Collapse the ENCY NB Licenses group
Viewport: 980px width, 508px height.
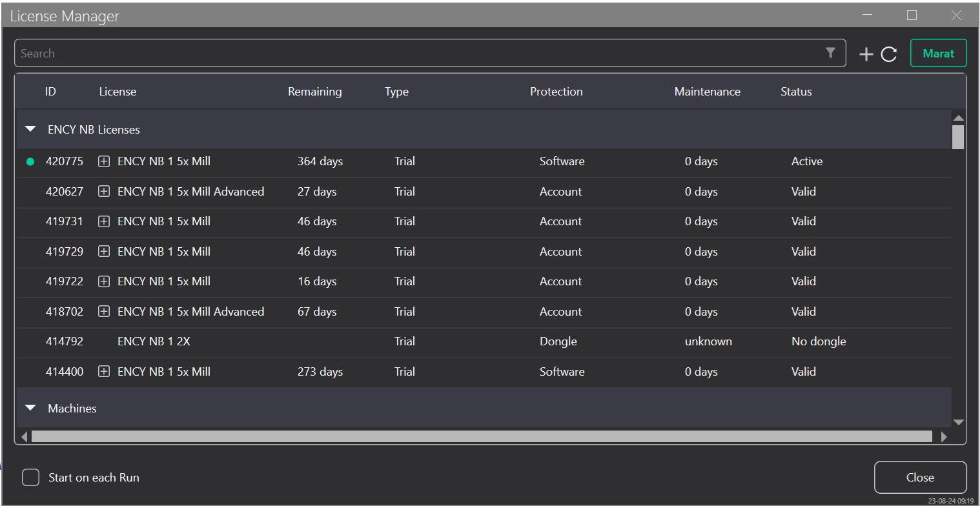[x=30, y=130]
